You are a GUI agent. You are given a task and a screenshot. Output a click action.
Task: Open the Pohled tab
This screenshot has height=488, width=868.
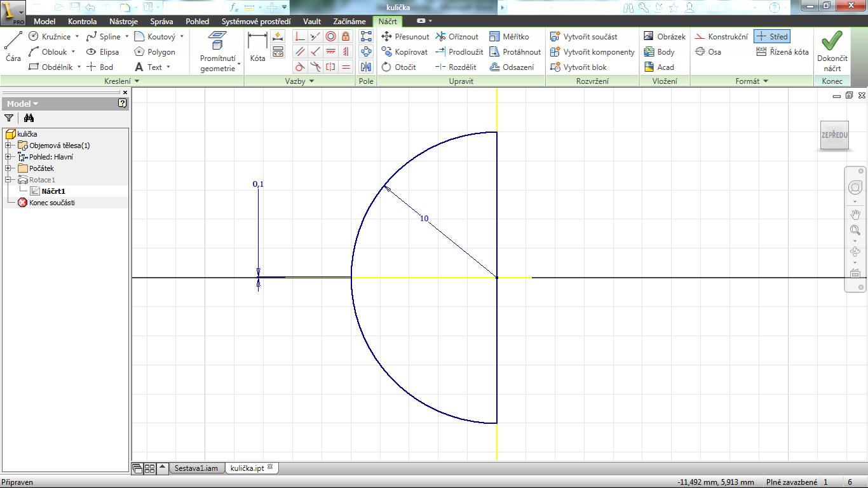(x=198, y=21)
